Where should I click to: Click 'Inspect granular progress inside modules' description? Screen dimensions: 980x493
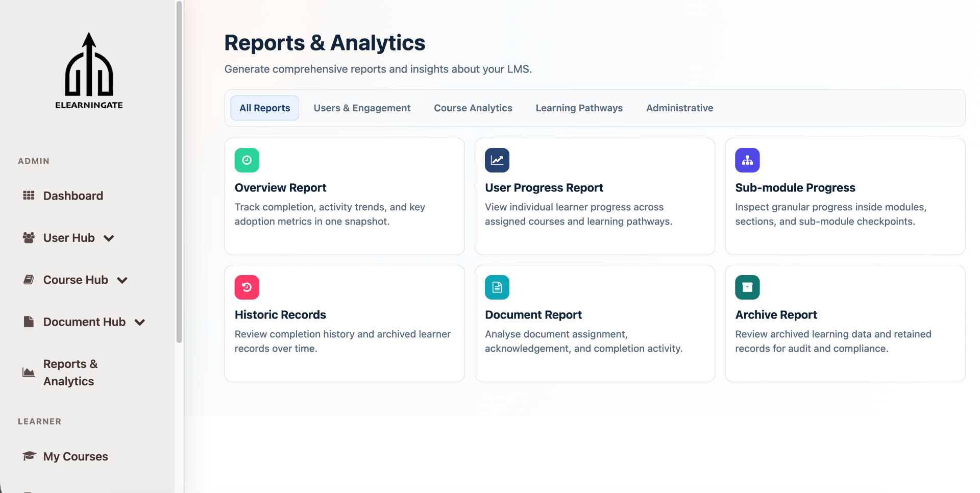[x=830, y=214]
